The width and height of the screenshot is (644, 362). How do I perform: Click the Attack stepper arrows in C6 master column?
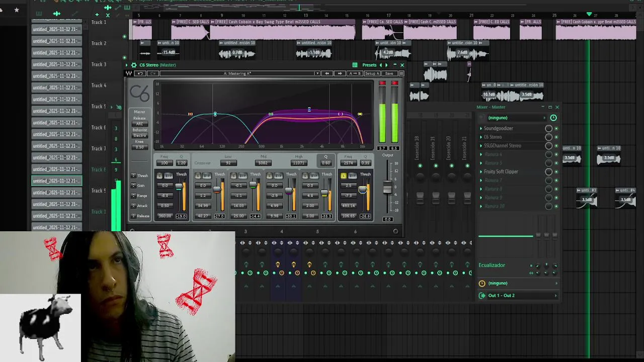[133, 206]
